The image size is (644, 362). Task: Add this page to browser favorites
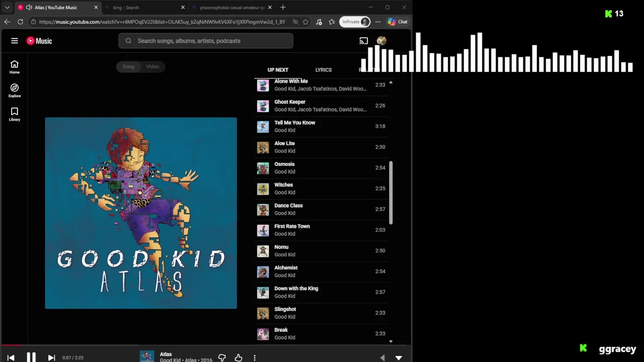305,22
